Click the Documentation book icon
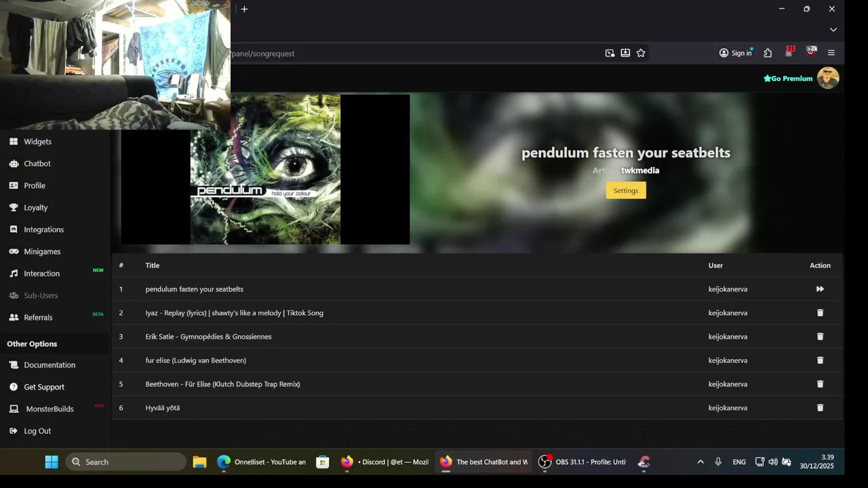 click(14, 365)
